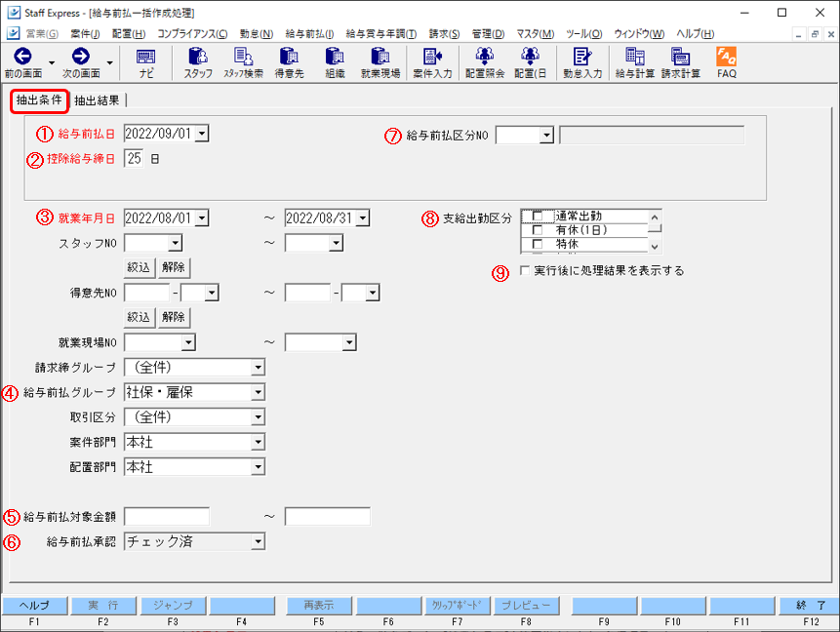Click the ヘルプ F1 button

point(35,606)
